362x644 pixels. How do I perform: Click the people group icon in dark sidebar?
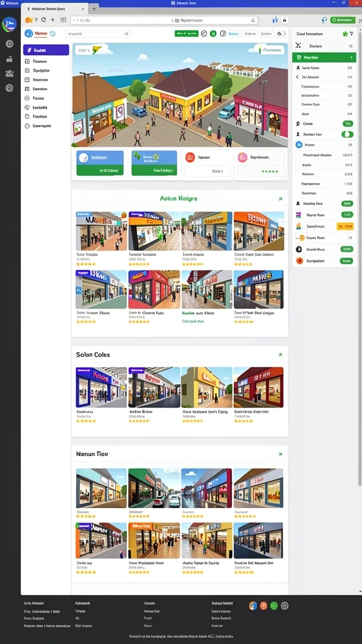pos(9,74)
